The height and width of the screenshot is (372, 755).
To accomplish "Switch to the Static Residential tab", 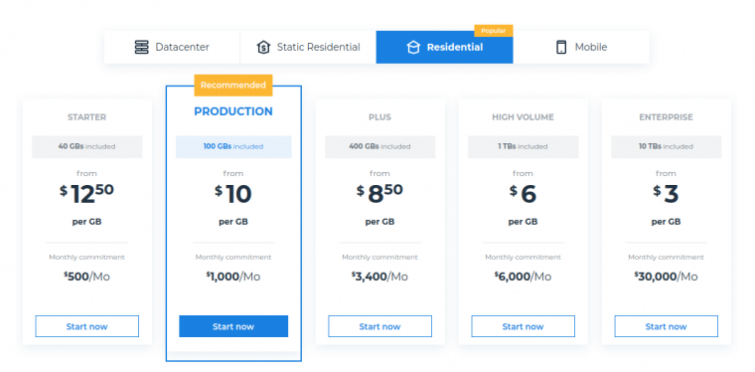I will click(x=308, y=47).
